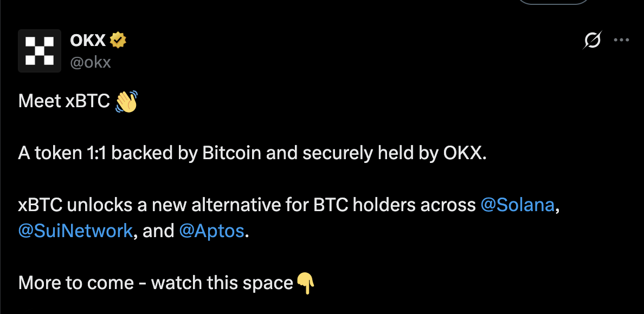
Task: Click the "watch this space" phrase
Action: click(x=222, y=283)
